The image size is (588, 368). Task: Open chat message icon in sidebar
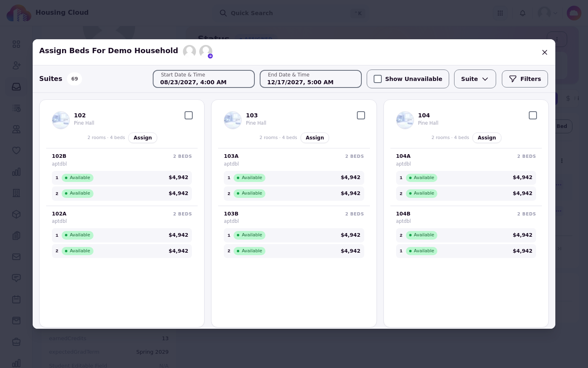pyautogui.click(x=16, y=278)
